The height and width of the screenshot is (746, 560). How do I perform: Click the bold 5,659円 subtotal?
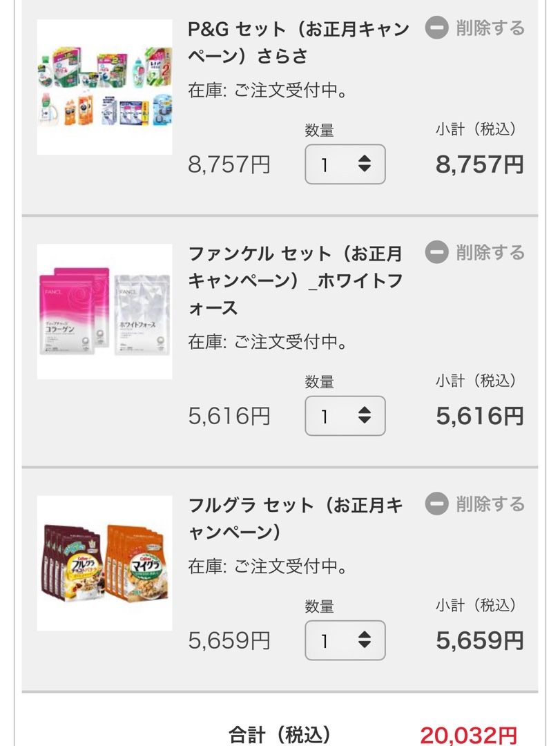click(x=480, y=640)
